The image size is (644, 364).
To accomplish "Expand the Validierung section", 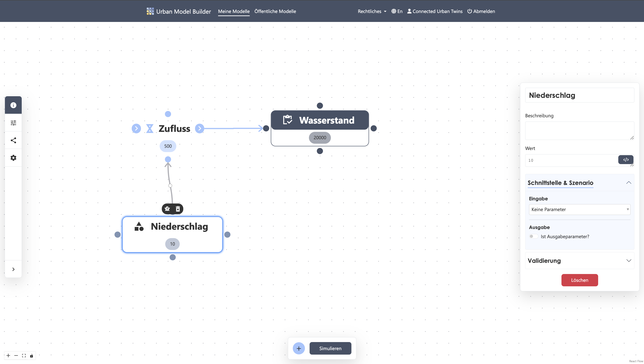I will pos(580,260).
